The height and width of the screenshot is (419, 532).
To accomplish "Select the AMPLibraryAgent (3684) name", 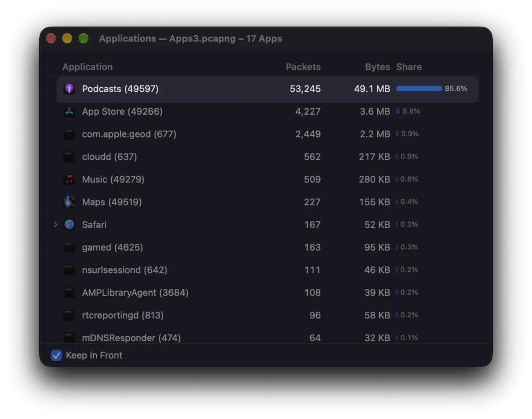I will [x=135, y=292].
